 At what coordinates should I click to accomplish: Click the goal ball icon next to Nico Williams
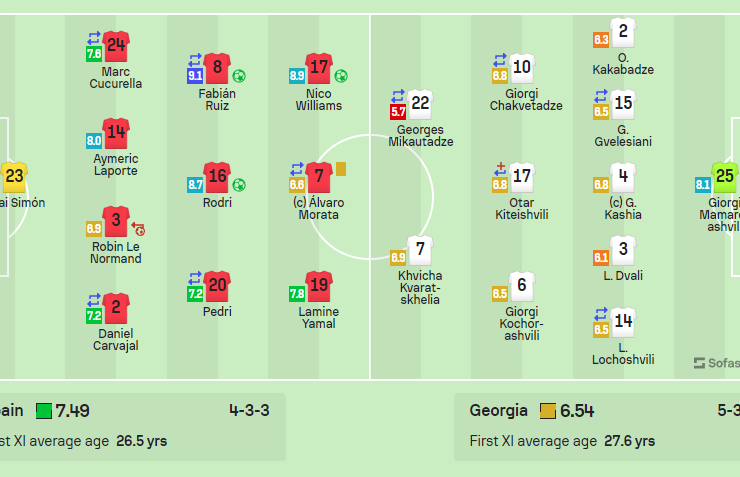[341, 76]
